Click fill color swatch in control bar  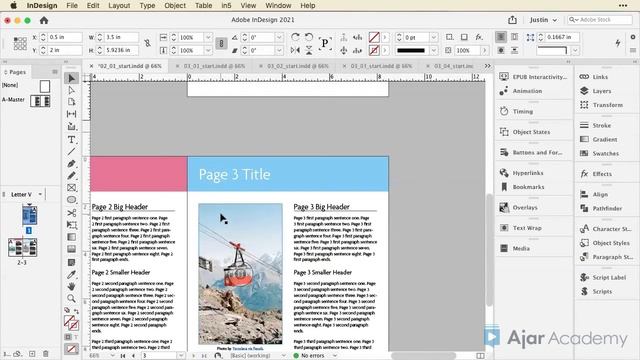[x=374, y=37]
